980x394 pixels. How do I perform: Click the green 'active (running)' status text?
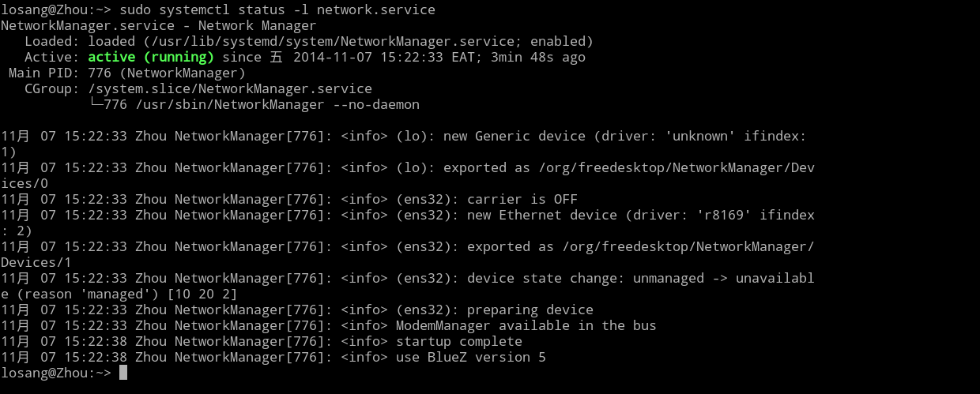151,57
